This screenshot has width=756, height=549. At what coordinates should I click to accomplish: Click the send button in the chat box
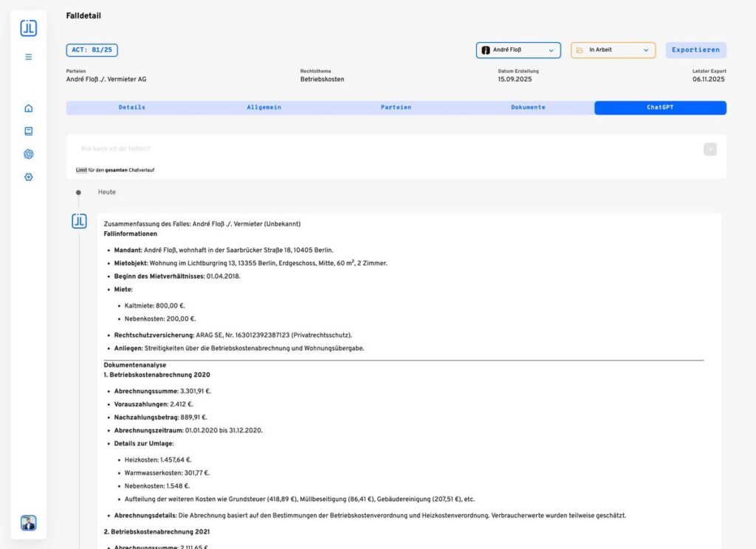pos(709,149)
